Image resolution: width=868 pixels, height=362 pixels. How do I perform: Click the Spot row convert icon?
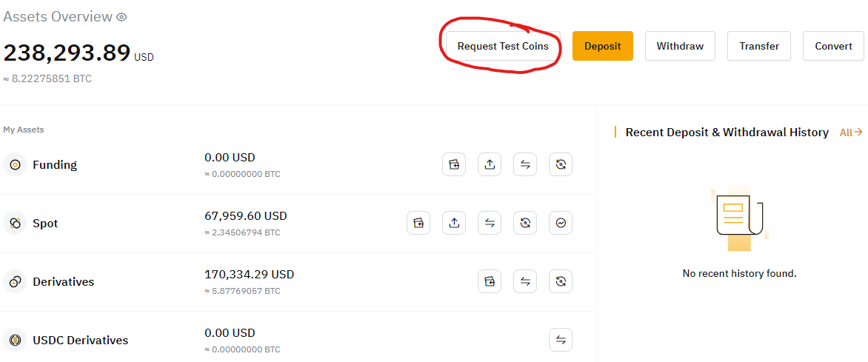coord(525,223)
